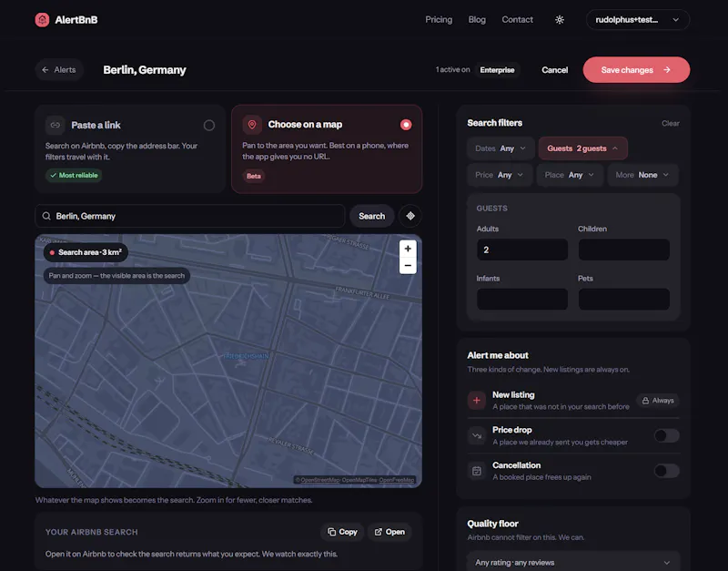
Task: Click the Search area 3 km² map badge
Action: 86,252
